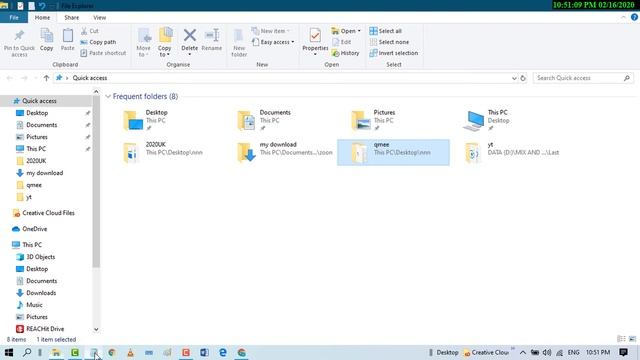Click Paste shortcut option
Image resolution: width=640 pixels, height=360 pixels.
coord(103,53)
